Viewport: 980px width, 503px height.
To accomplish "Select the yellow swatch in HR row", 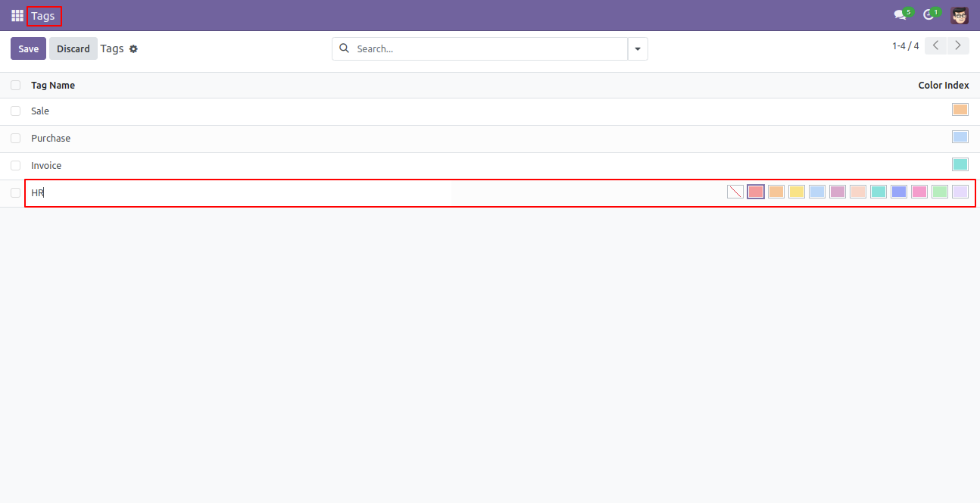I will pos(797,192).
